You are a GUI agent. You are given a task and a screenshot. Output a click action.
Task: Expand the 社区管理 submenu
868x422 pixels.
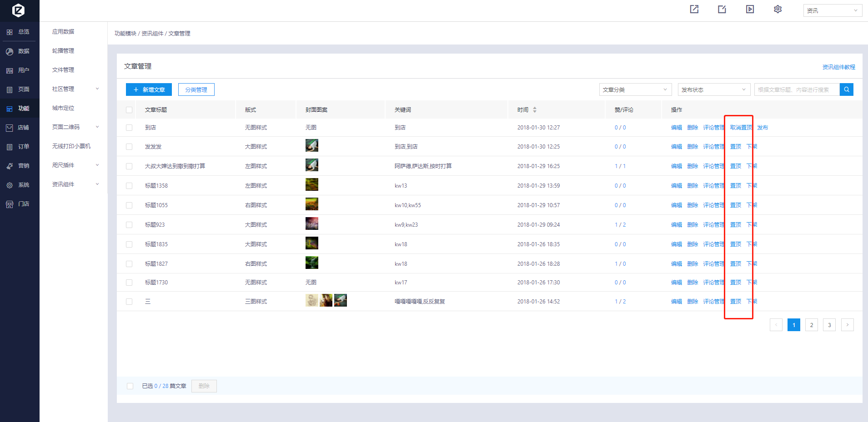[75, 89]
